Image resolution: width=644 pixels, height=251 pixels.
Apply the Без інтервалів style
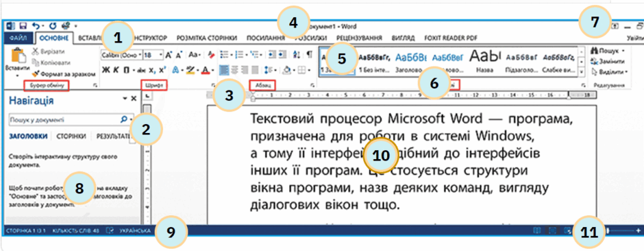(x=373, y=62)
